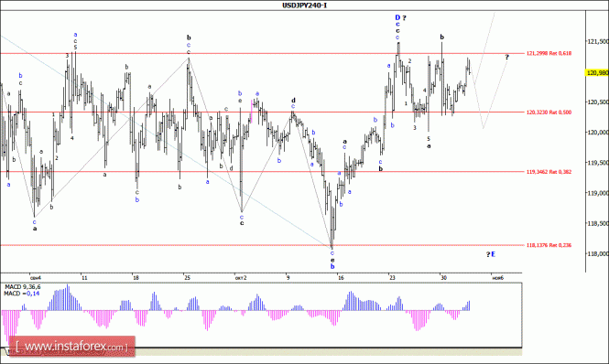Click the yellow 120,980 current price tag

click(597, 72)
